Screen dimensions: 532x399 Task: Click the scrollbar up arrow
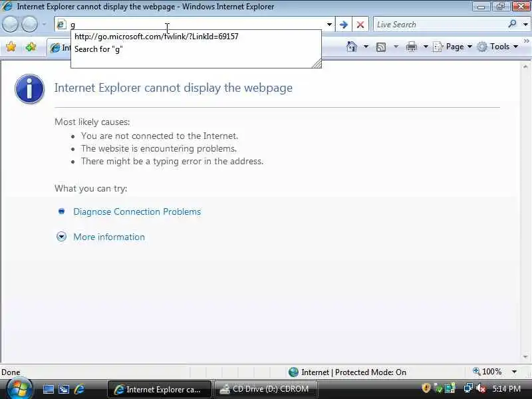pos(525,66)
